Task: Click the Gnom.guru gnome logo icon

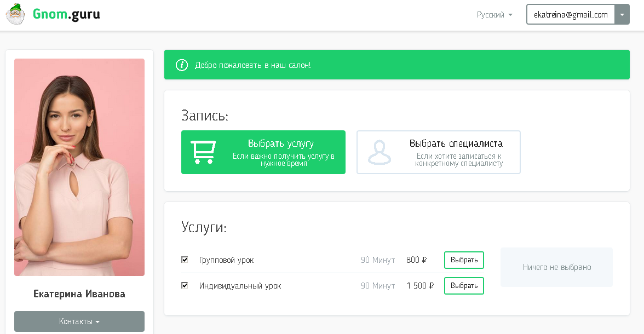Action: [15, 14]
